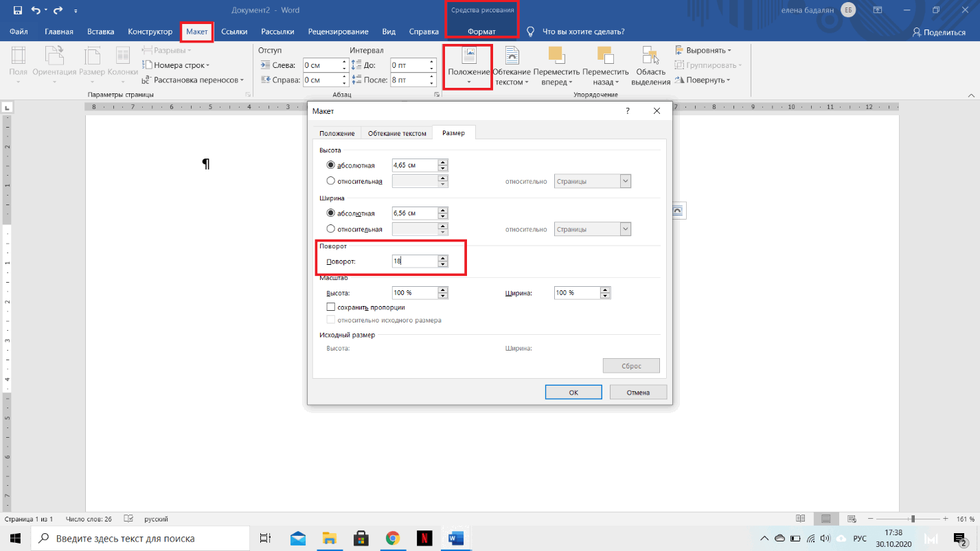980x551 pixels.
Task: Click the Поворот rotation input field
Action: click(414, 261)
